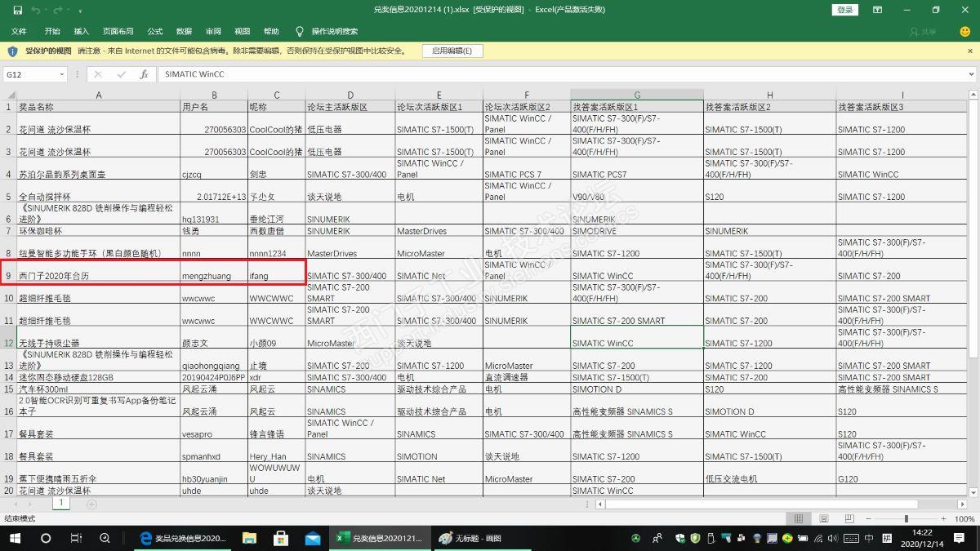Click the Cortana circle on taskbar
Screen dimensions: 980x551
point(46,538)
